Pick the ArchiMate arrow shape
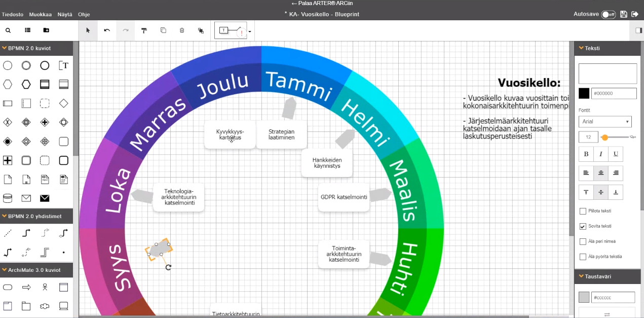The height and width of the screenshot is (318, 644). (26, 288)
